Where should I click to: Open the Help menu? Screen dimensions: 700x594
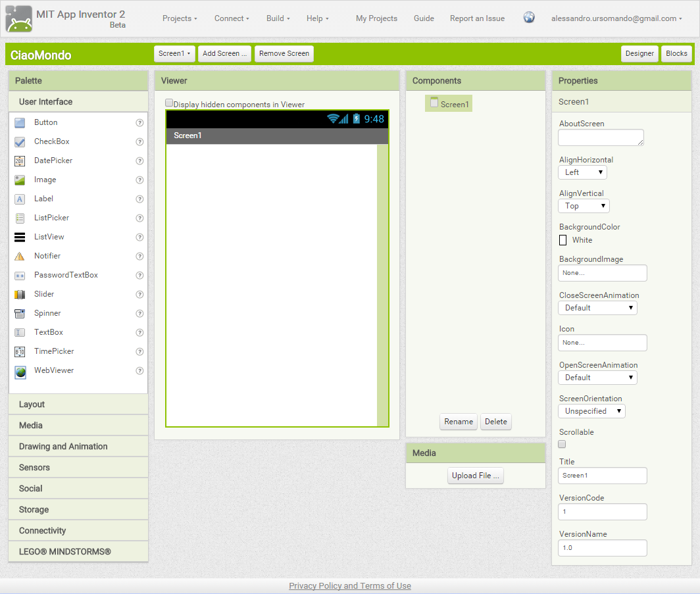tap(317, 18)
